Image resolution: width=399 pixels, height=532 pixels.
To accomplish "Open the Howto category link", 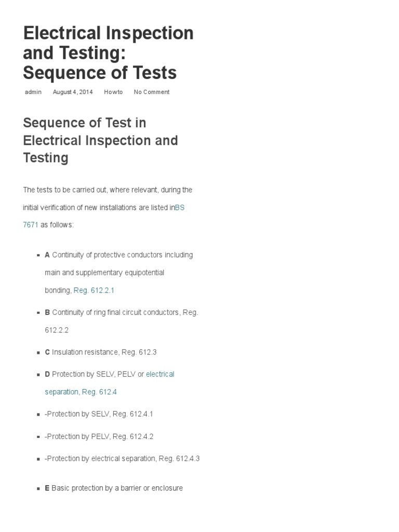I will (x=113, y=92).
